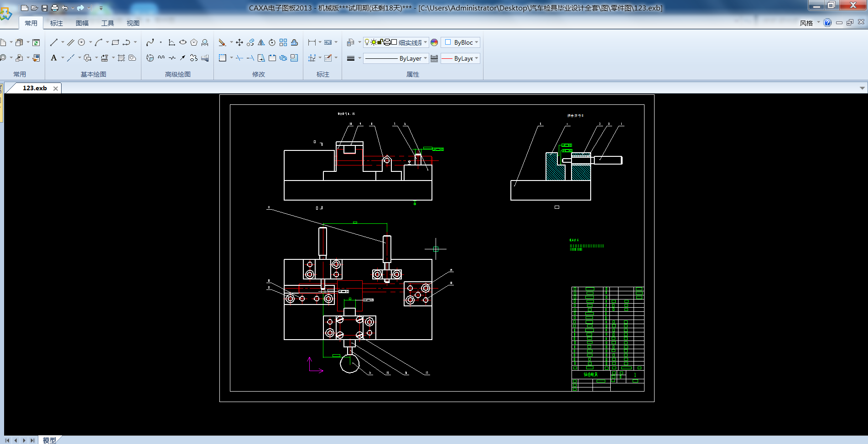
Task: Toggle the layer light bulb visibility icon
Action: pyautogui.click(x=367, y=42)
